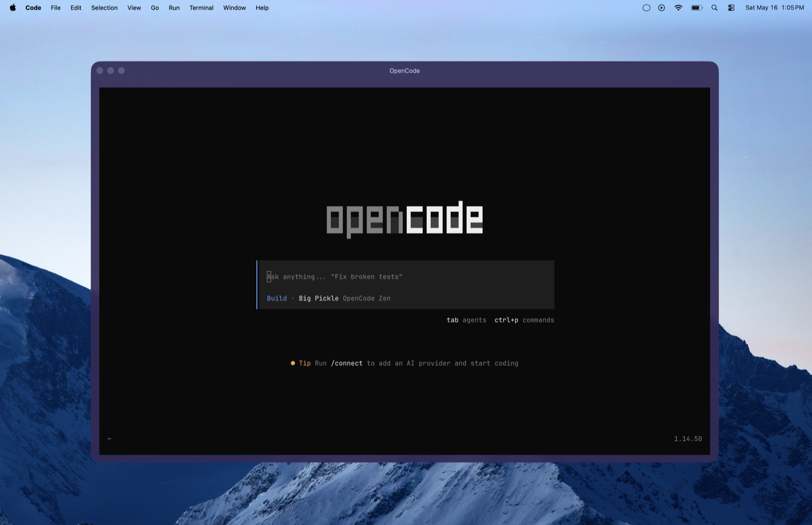Open the Run menu
812x525 pixels.
[x=174, y=8]
